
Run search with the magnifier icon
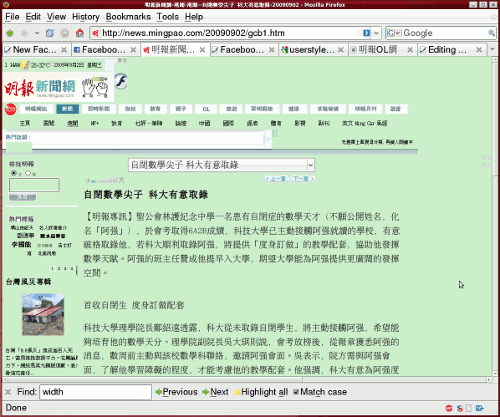click(491, 33)
